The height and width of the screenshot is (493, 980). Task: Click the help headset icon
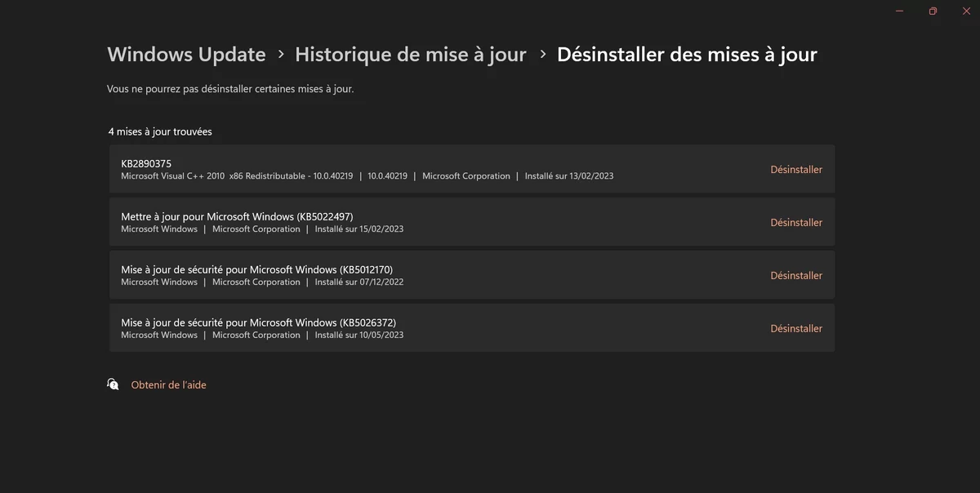(x=114, y=384)
